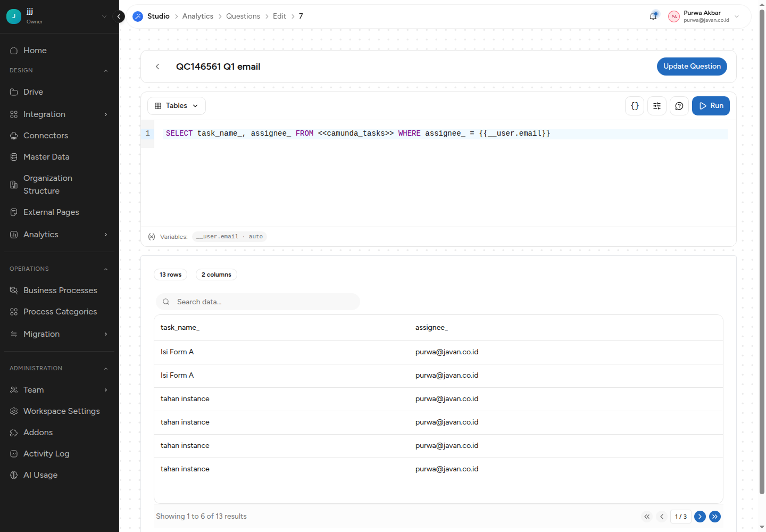Image resolution: width=766 pixels, height=532 pixels.
Task: Expand the Analytics submenu arrow
Action: point(106,235)
